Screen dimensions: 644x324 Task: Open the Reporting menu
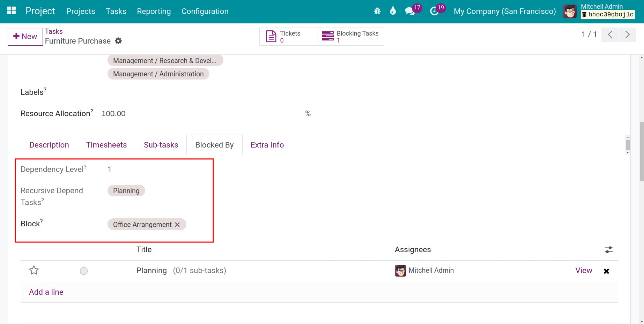point(154,11)
